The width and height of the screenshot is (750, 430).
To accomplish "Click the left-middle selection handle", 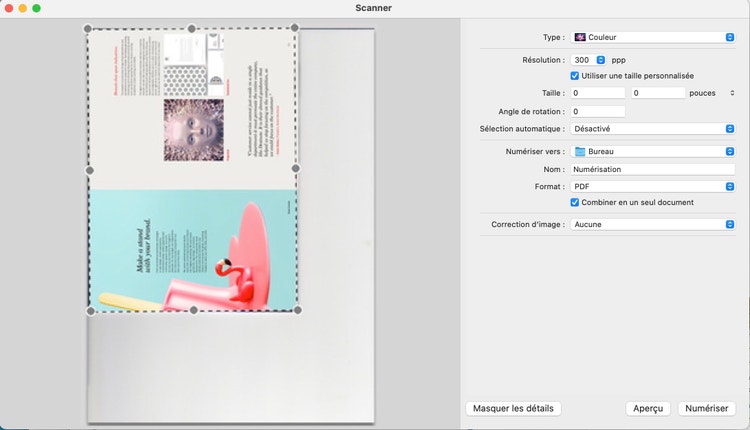I will (89, 170).
